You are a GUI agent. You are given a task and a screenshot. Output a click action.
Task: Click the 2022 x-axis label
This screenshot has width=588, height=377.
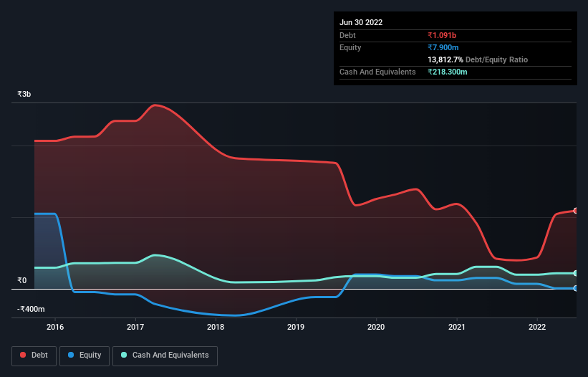537,327
